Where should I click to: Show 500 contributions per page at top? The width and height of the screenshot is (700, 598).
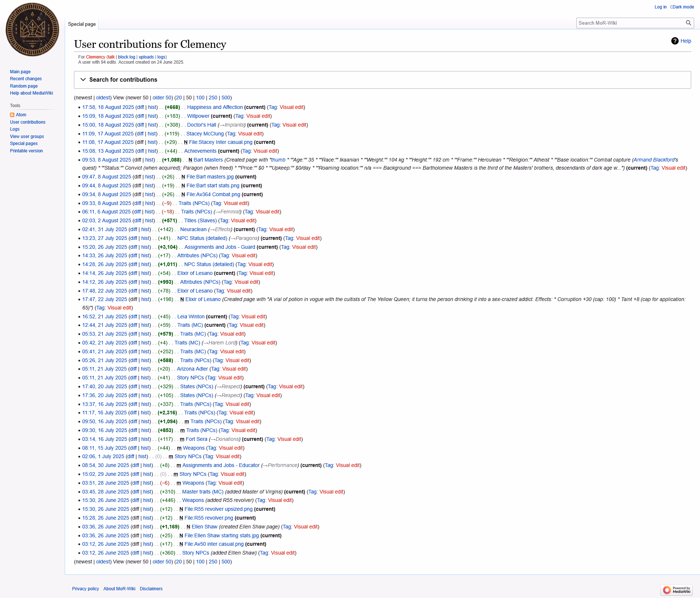[226, 98]
